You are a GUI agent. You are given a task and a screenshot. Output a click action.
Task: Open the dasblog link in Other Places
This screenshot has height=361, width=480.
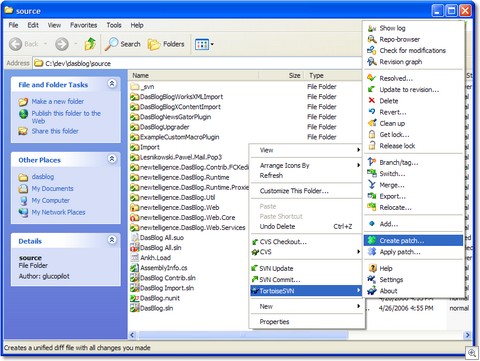pyautogui.click(x=43, y=177)
